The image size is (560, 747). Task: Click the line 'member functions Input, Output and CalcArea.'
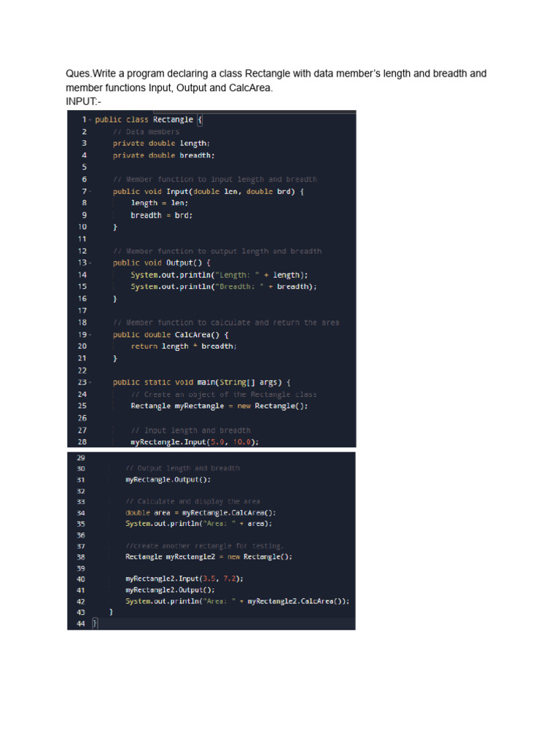[169, 88]
